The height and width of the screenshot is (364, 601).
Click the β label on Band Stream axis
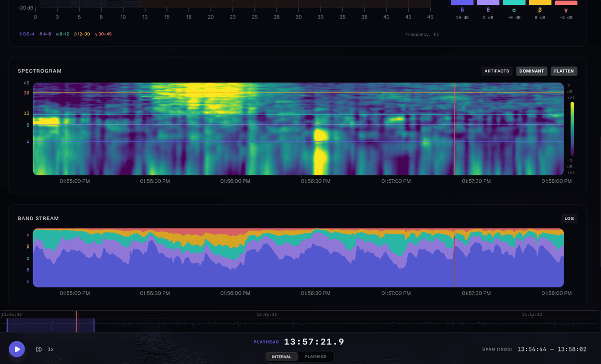(28, 246)
